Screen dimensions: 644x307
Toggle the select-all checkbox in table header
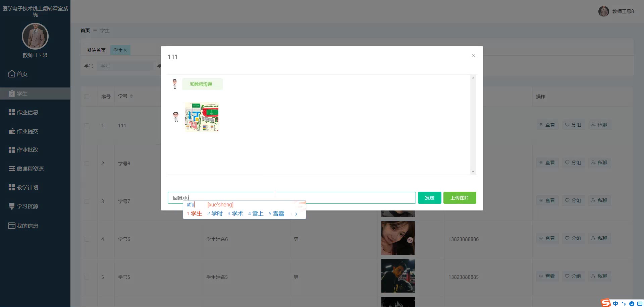coord(87,97)
